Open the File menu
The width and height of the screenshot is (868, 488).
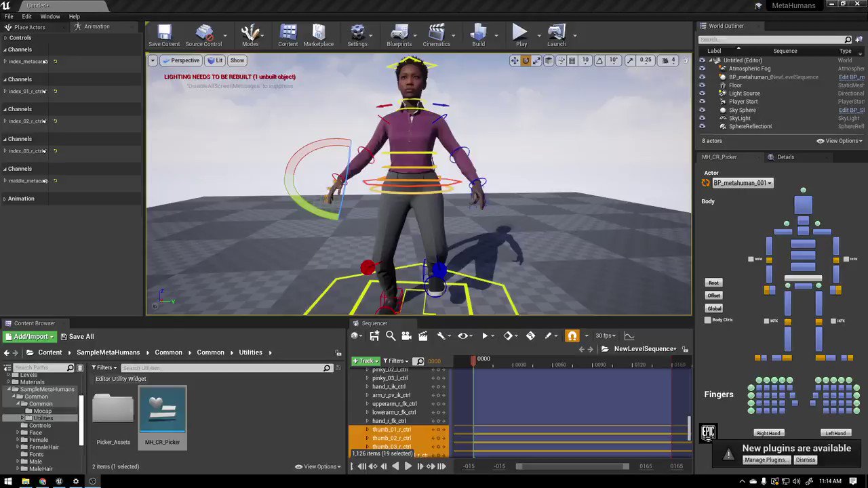tap(9, 16)
